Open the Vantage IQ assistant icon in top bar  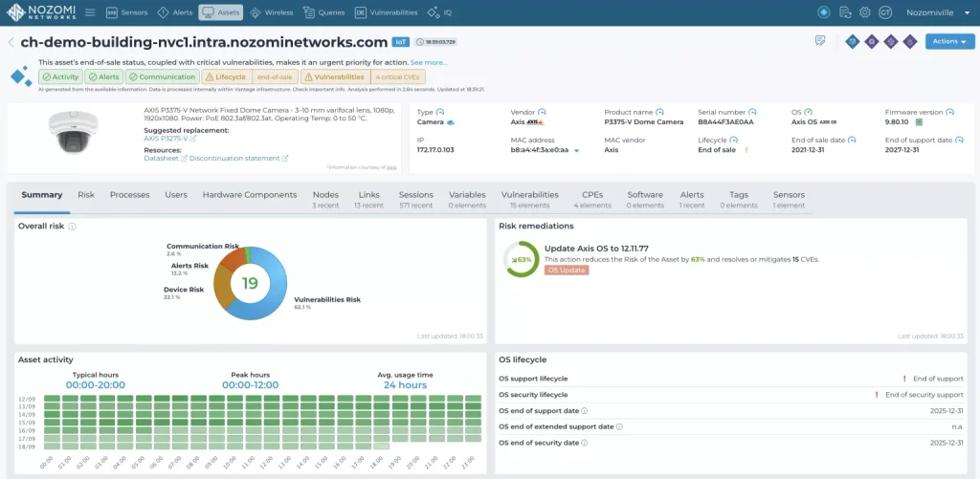point(824,12)
